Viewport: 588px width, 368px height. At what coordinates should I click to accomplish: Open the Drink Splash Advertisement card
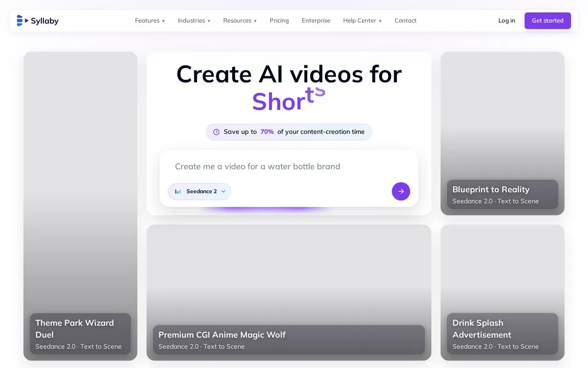click(x=503, y=293)
